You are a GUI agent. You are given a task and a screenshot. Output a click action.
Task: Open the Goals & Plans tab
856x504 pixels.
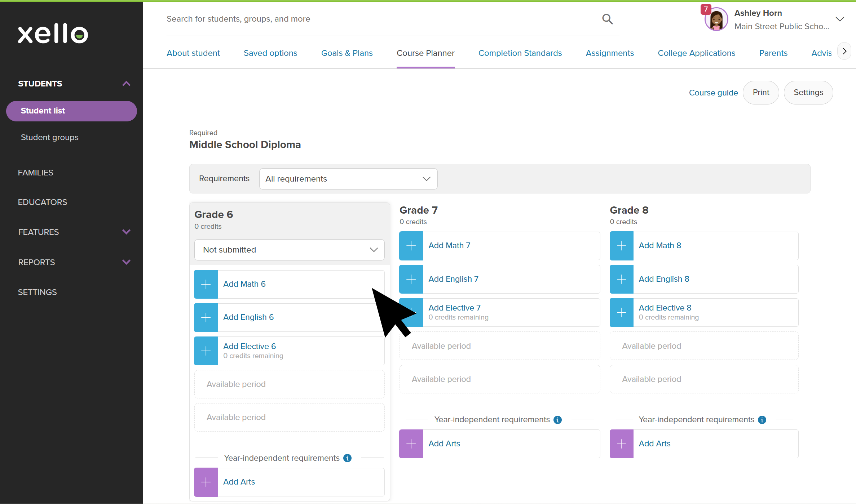(x=347, y=53)
